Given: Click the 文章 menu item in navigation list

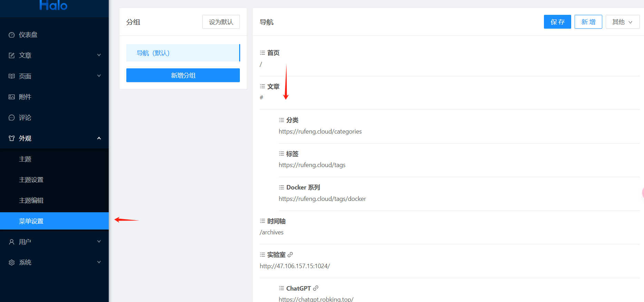Looking at the screenshot, I should (273, 87).
